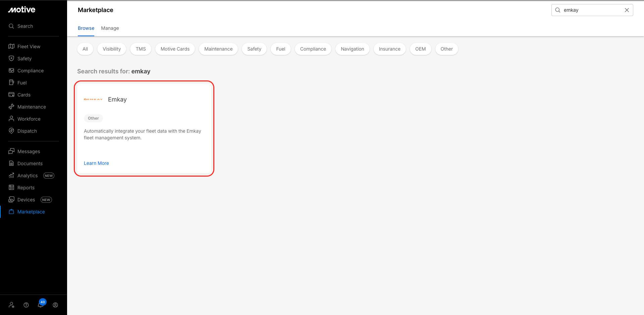Switch to the Browse tab

[86, 28]
